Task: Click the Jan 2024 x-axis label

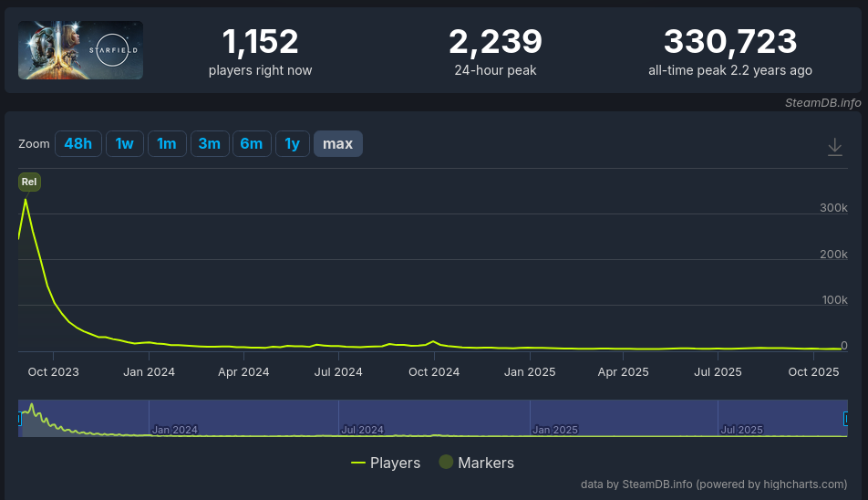Action: tap(149, 372)
